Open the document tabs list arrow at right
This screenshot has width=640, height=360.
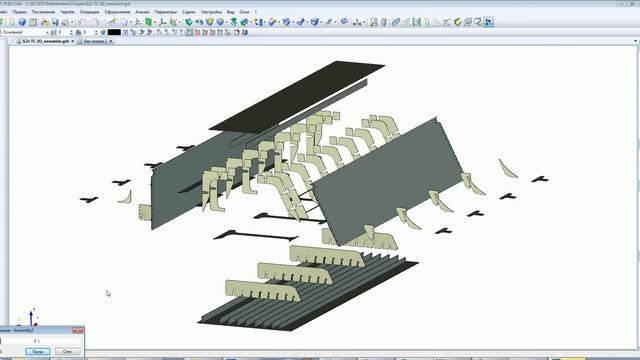coord(636,41)
